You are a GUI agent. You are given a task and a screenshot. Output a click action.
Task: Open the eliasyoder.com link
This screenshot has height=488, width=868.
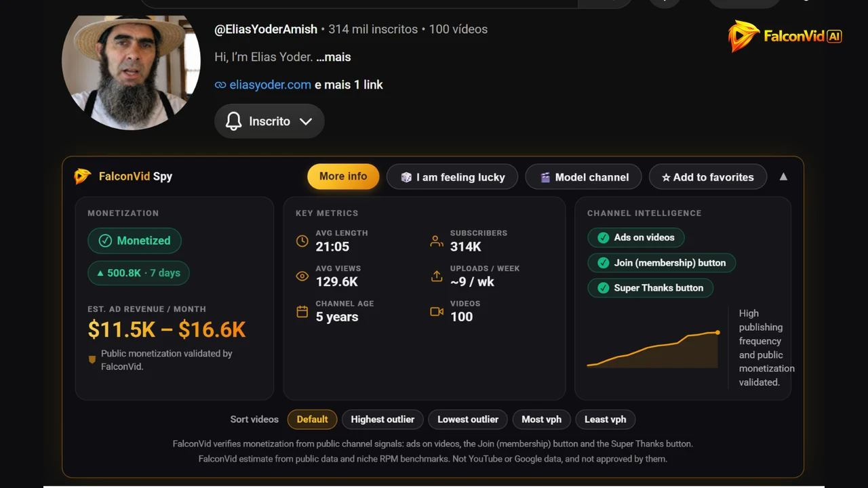tap(271, 85)
